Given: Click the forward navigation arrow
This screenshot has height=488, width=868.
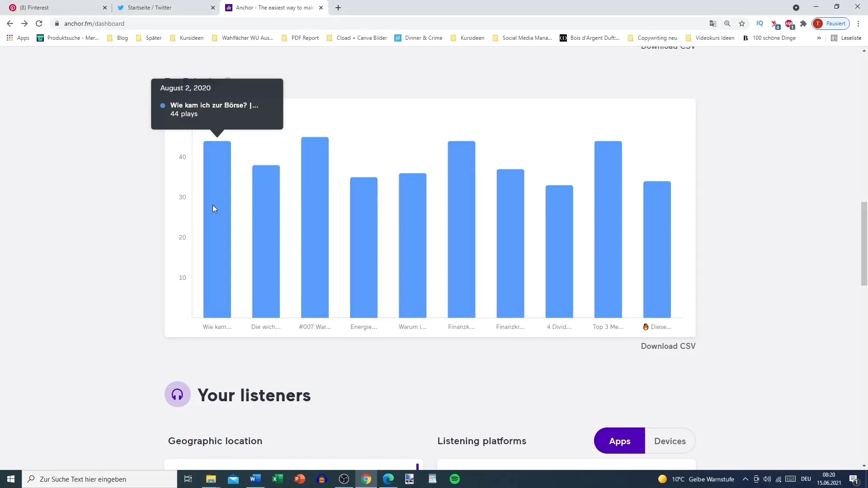Looking at the screenshot, I should (x=24, y=23).
